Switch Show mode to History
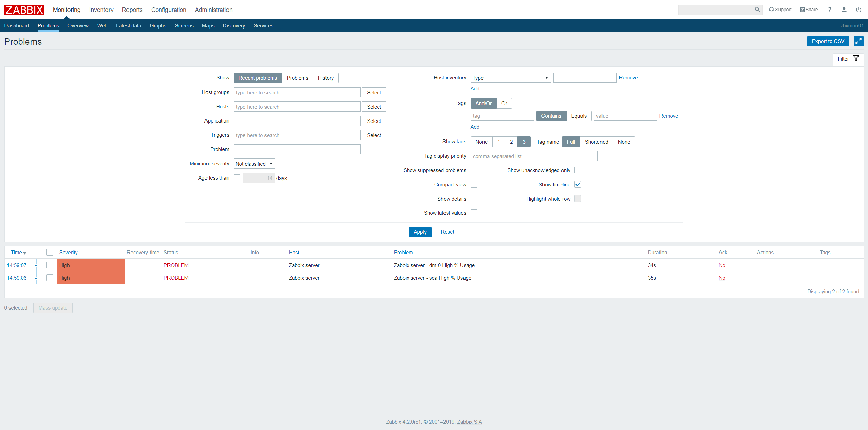 [x=326, y=78]
